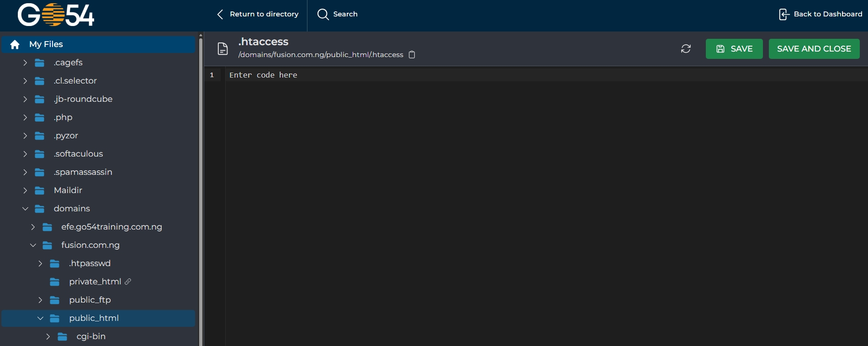Click the My Files home icon
Screen dimensions: 868x346
pyautogui.click(x=15, y=44)
